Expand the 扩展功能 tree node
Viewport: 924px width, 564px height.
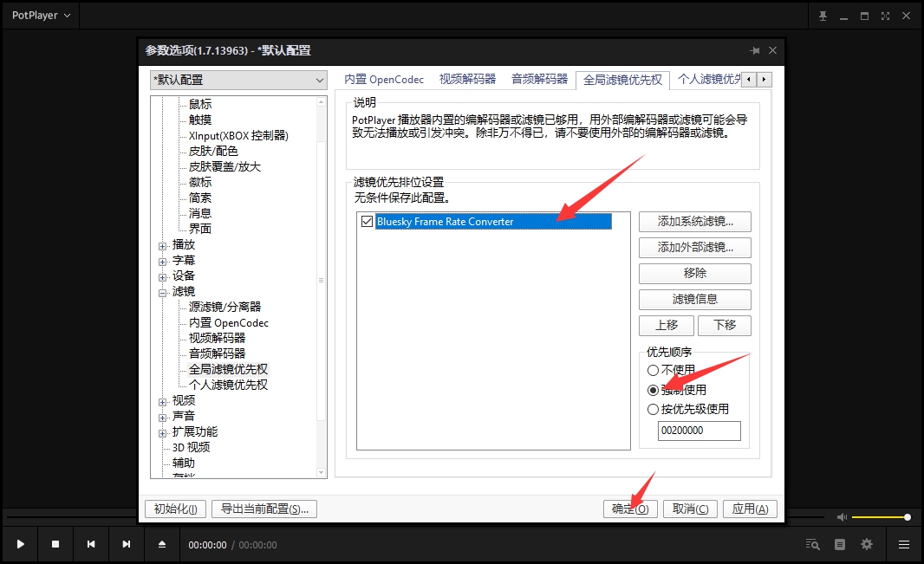click(162, 433)
